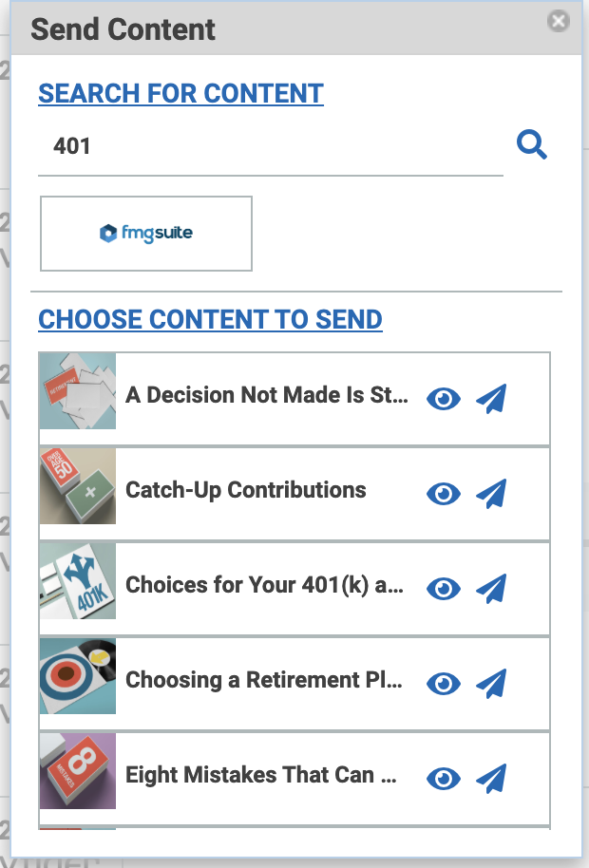
Task: Click the Choose Content To Send heading
Action: point(210,319)
